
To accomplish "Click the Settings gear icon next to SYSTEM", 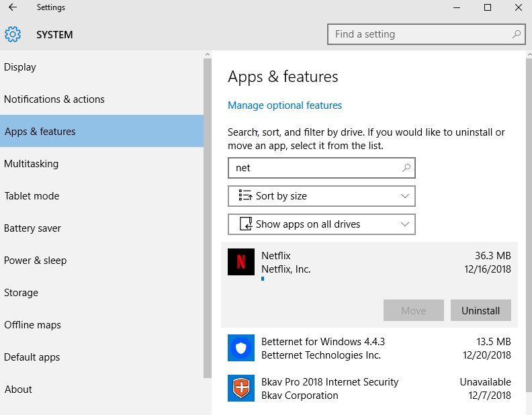I will [13, 34].
